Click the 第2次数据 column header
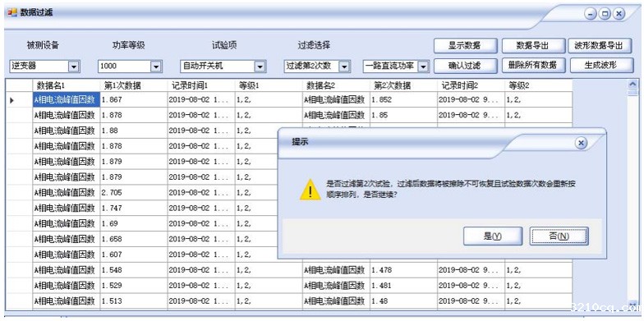Viewport: 644px width, 321px height. pyautogui.click(x=403, y=85)
